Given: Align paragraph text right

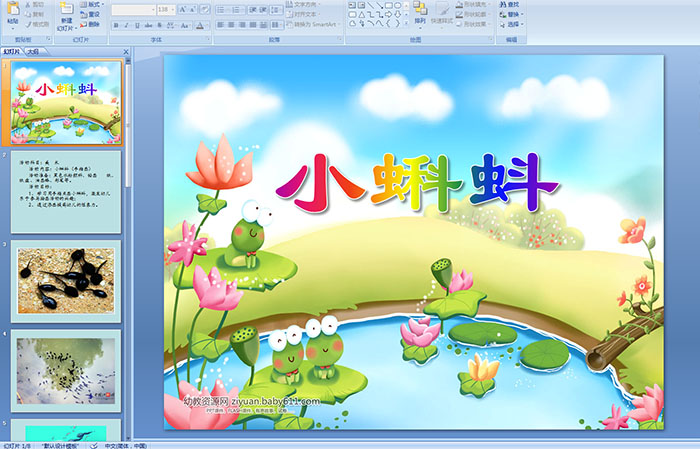Looking at the screenshot, I should [x=242, y=25].
